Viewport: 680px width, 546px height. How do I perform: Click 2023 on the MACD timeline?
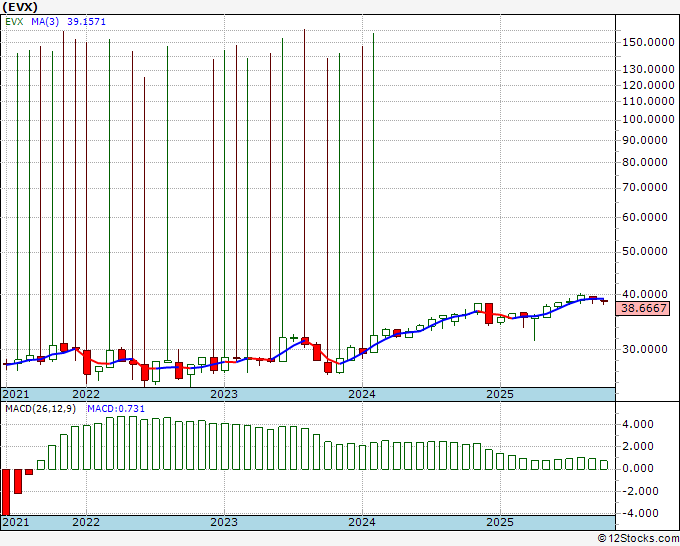coord(224,522)
